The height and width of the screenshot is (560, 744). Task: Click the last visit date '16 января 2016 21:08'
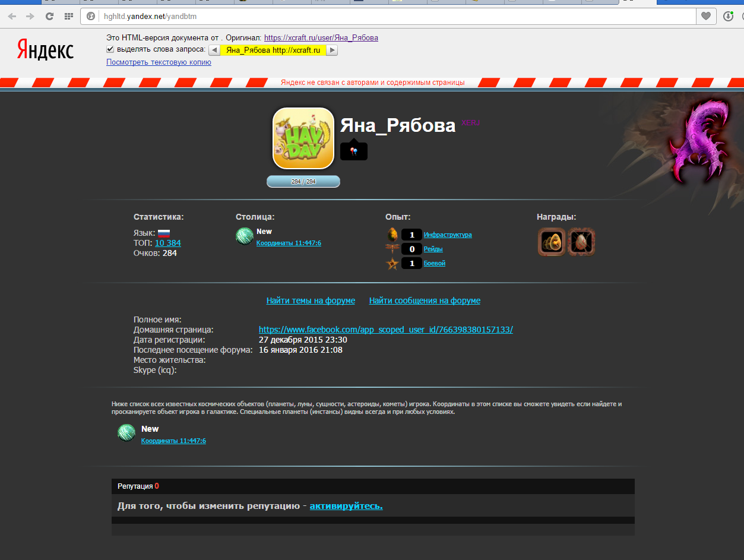[300, 350]
